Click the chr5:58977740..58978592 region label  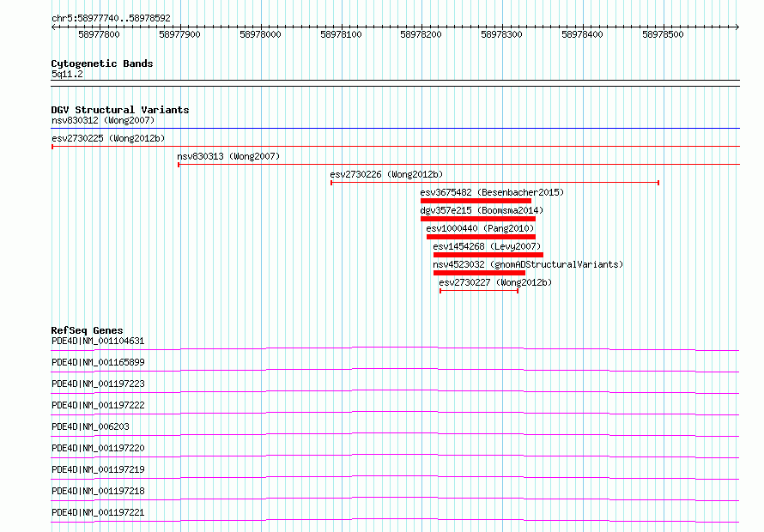(111, 18)
